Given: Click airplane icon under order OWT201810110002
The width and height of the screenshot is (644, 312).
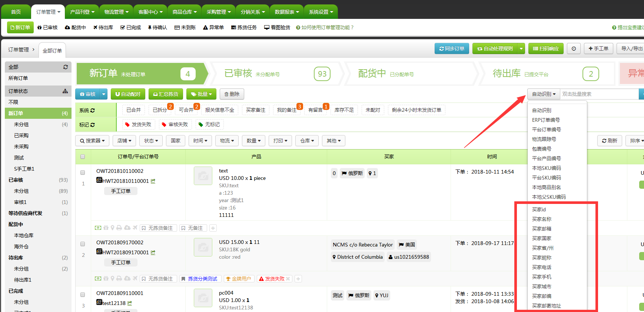Looking at the screenshot, I should [135, 228].
